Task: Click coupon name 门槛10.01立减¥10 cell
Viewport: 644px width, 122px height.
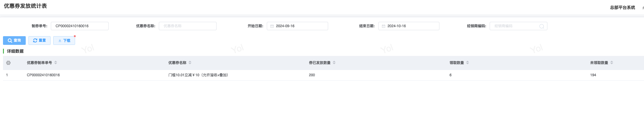Action: coord(198,75)
